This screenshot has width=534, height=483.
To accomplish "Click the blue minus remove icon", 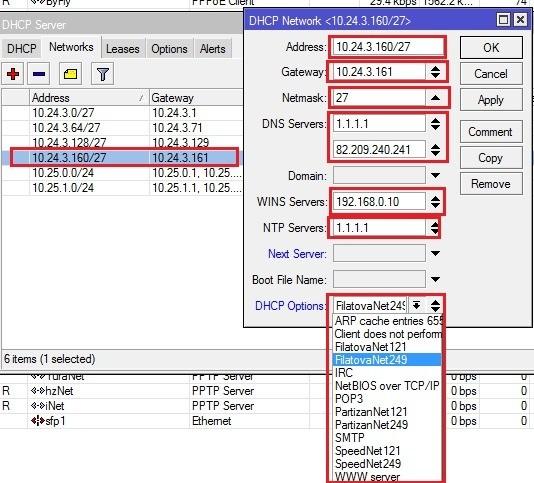I will pyautogui.click(x=38, y=74).
